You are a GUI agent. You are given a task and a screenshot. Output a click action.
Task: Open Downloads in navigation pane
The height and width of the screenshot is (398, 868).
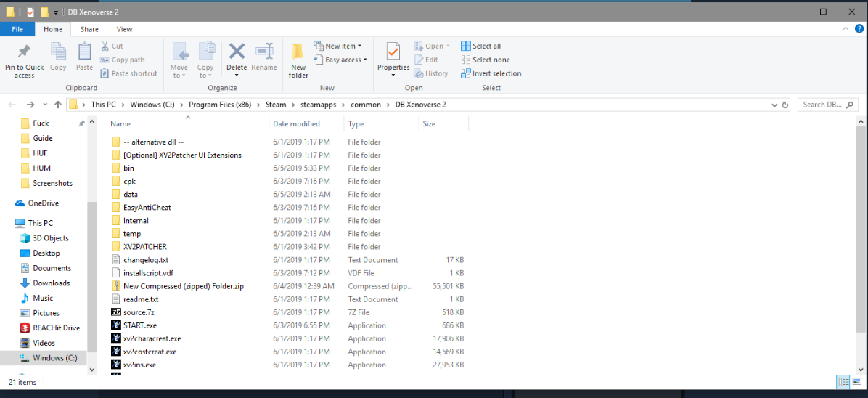(45, 283)
